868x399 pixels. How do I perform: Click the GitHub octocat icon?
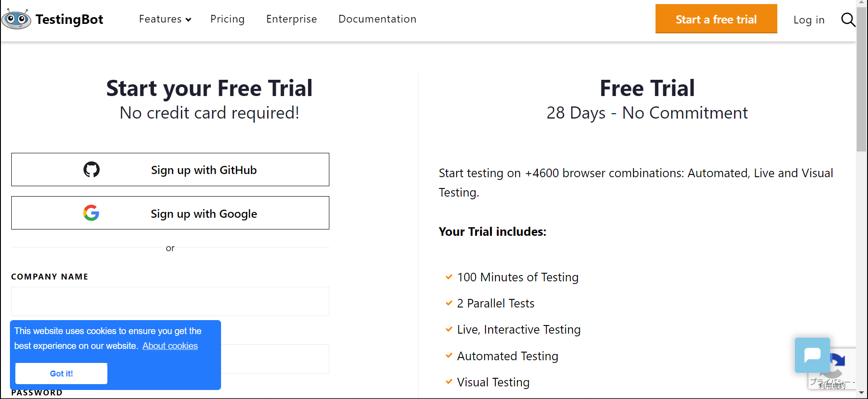(x=92, y=170)
